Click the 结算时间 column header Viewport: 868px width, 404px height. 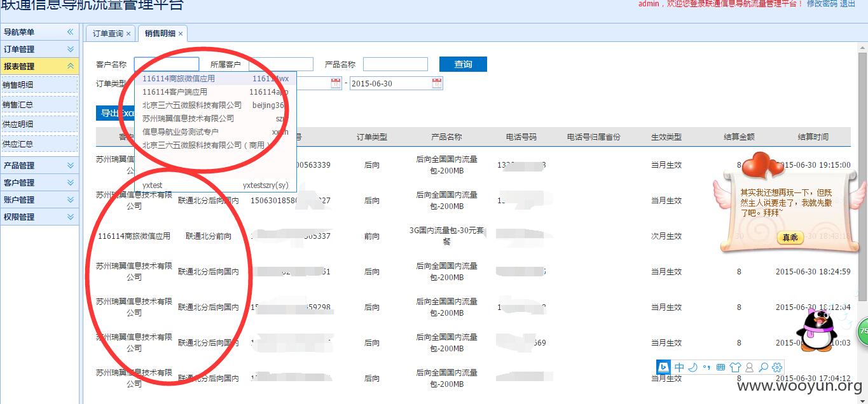pos(813,137)
